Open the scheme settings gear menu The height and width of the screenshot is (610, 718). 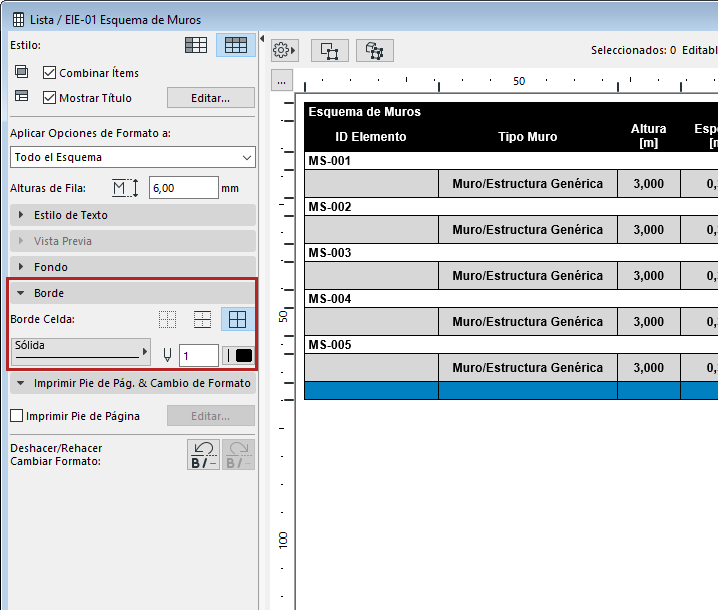click(x=284, y=50)
